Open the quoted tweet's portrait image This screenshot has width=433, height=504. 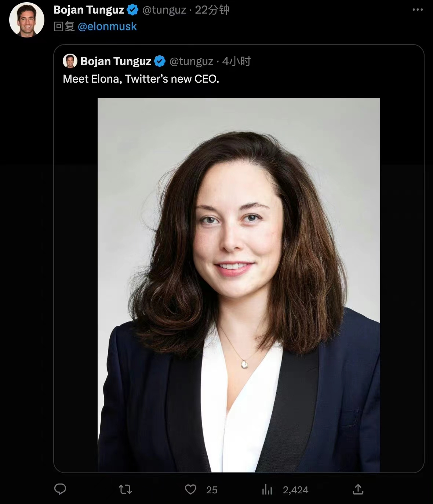[239, 285]
